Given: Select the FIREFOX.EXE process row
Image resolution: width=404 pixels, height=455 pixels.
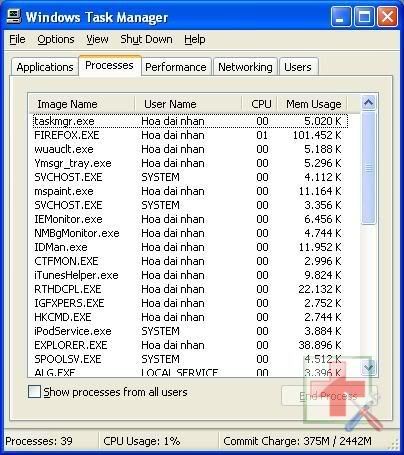Looking at the screenshot, I should pyautogui.click(x=190, y=135).
